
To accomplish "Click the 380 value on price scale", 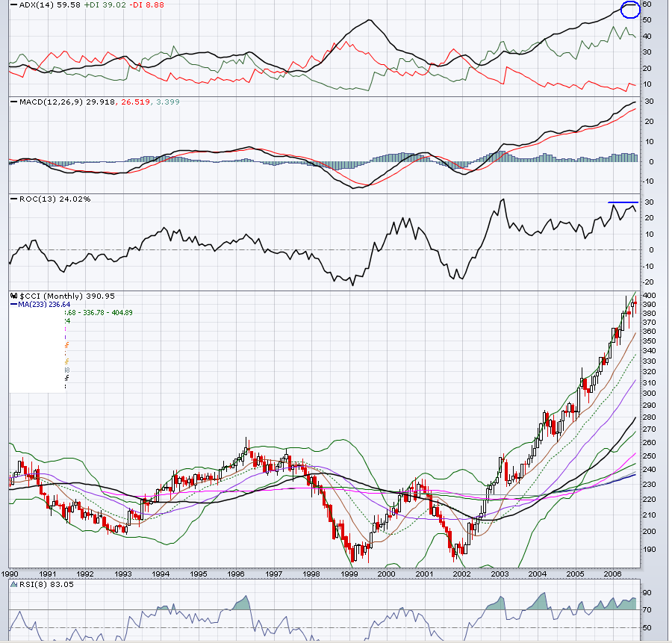I will (649, 314).
